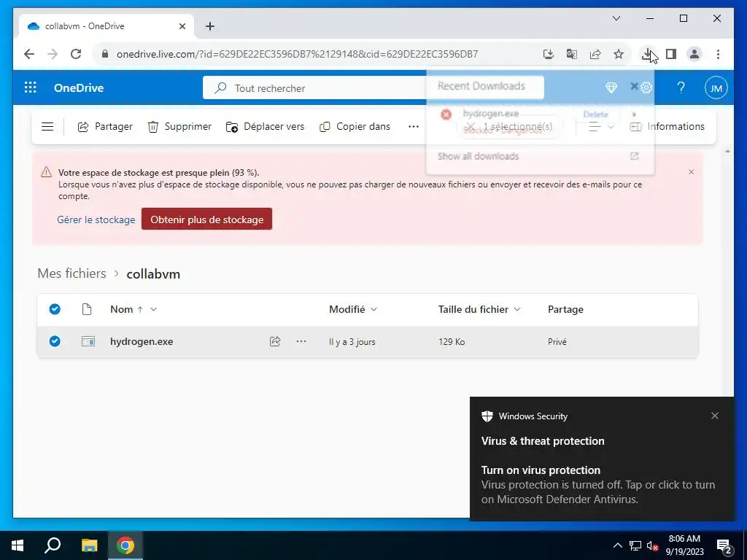The width and height of the screenshot is (747, 560).
Task: Toggle the OneDrive hamburger navigation menu
Action: coord(47,127)
